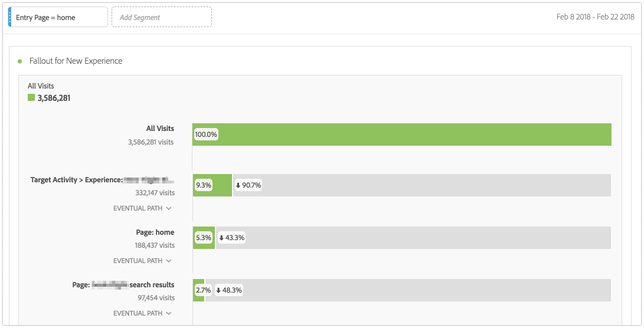Image resolution: width=644 pixels, height=328 pixels.
Task: Click the Add Segment drop zone
Action: tap(161, 17)
